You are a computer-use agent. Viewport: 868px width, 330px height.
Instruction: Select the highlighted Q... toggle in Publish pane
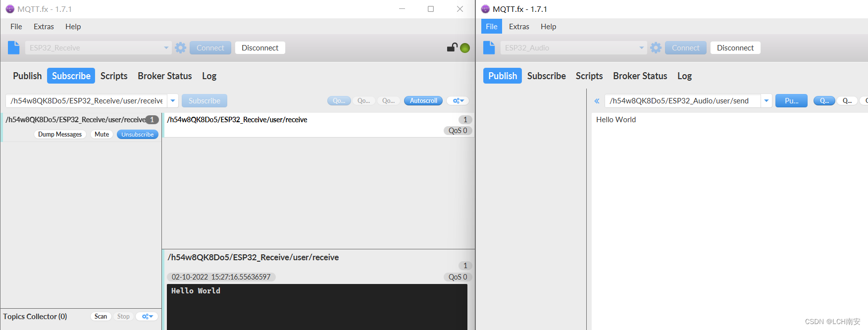[824, 100]
